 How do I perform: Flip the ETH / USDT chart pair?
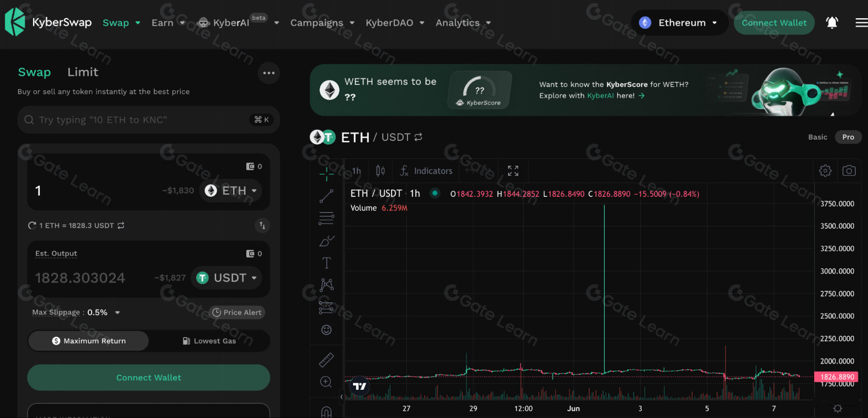pos(418,137)
